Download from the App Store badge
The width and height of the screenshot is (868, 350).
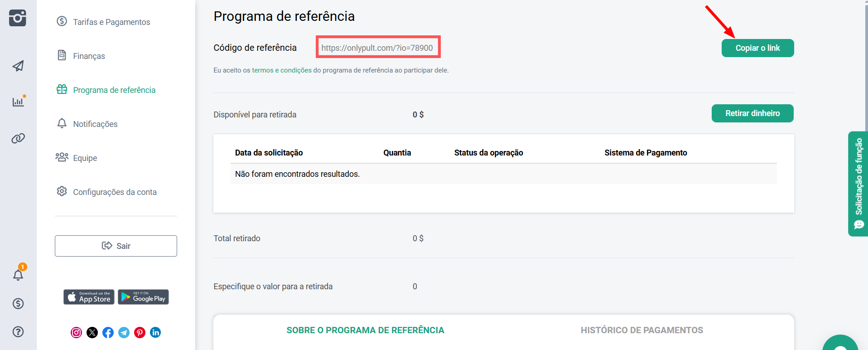click(89, 297)
